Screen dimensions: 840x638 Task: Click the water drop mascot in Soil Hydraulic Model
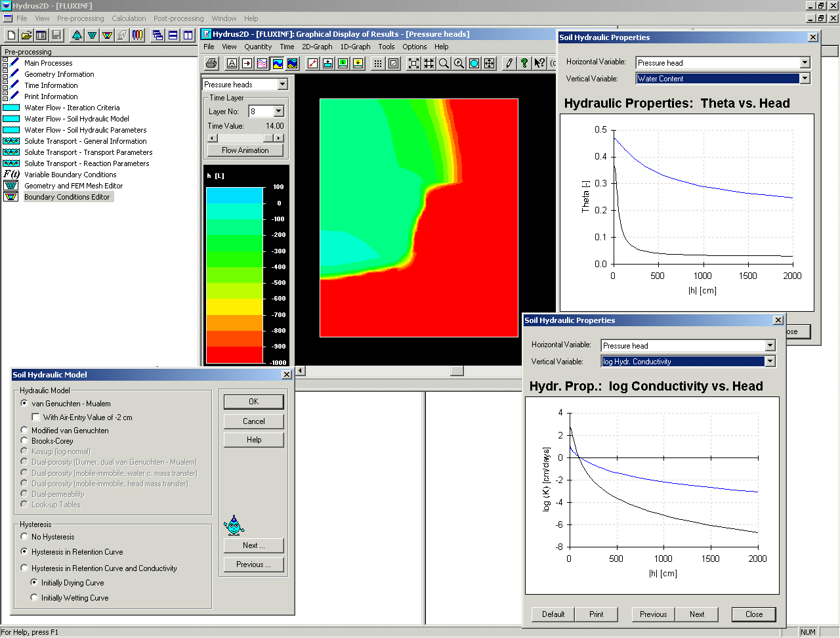point(234,525)
